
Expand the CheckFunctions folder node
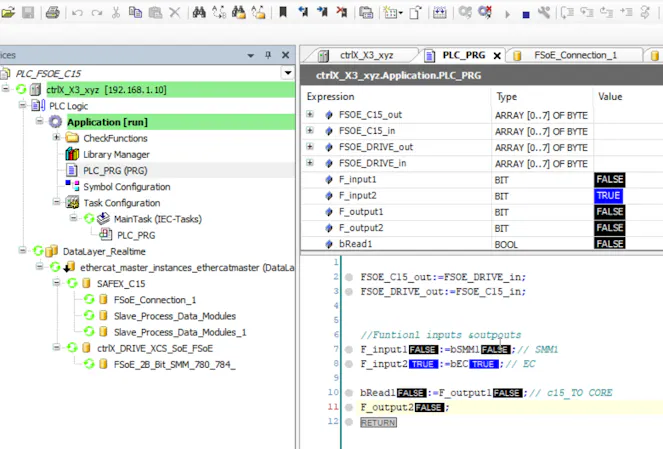click(x=56, y=138)
